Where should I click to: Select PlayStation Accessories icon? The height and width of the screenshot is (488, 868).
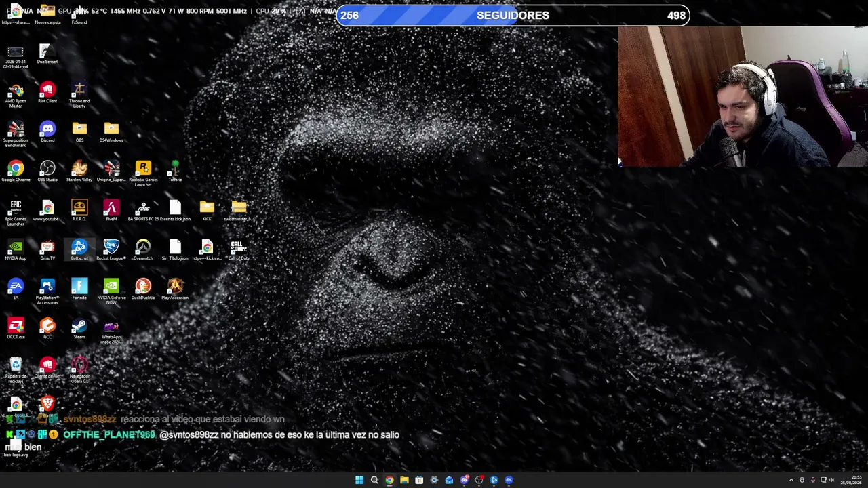tap(47, 292)
